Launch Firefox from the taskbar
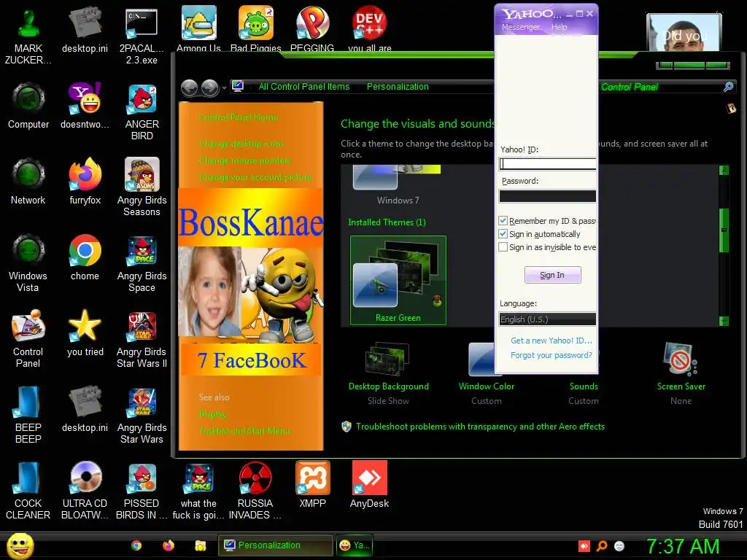The height and width of the screenshot is (560, 747). (169, 545)
